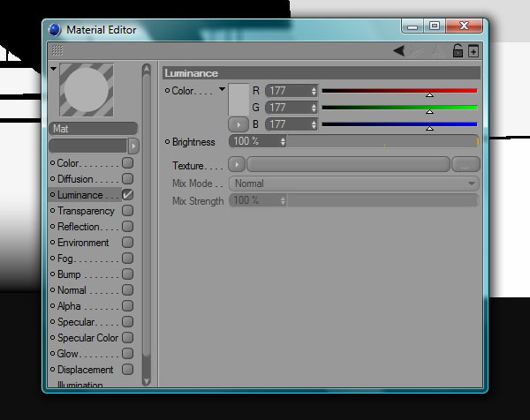Click the Texture browse ellipsis button
Viewport: 530px width, 420px height.
pyautogui.click(x=466, y=164)
